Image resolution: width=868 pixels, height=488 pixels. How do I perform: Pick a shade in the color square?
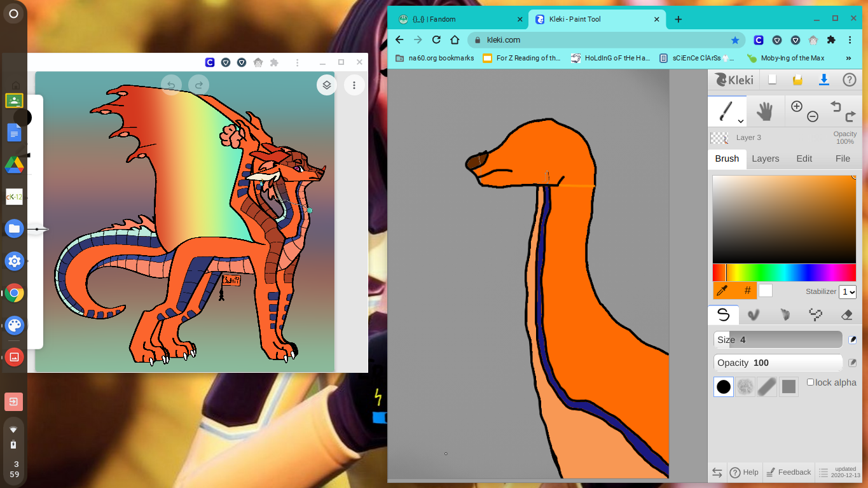pyautogui.click(x=784, y=219)
